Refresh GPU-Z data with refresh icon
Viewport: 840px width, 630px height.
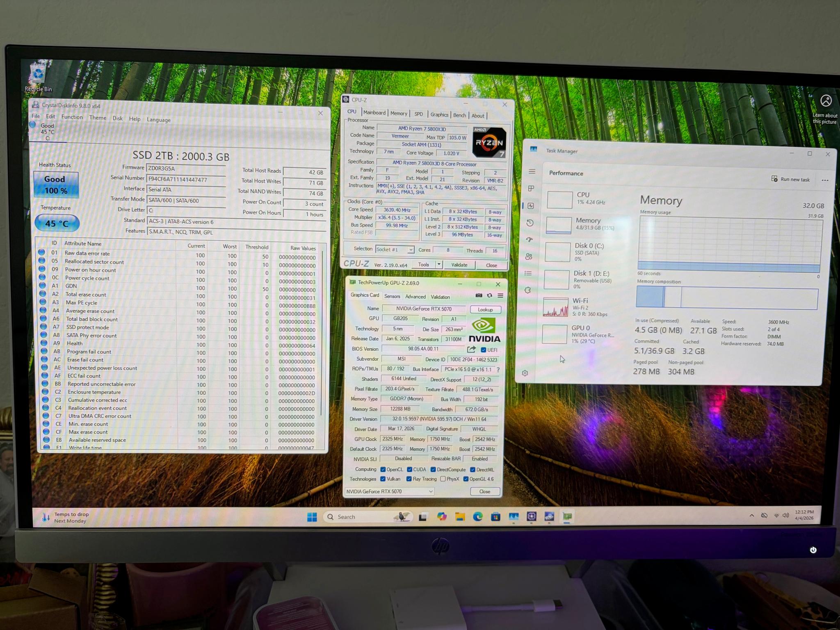click(x=489, y=295)
